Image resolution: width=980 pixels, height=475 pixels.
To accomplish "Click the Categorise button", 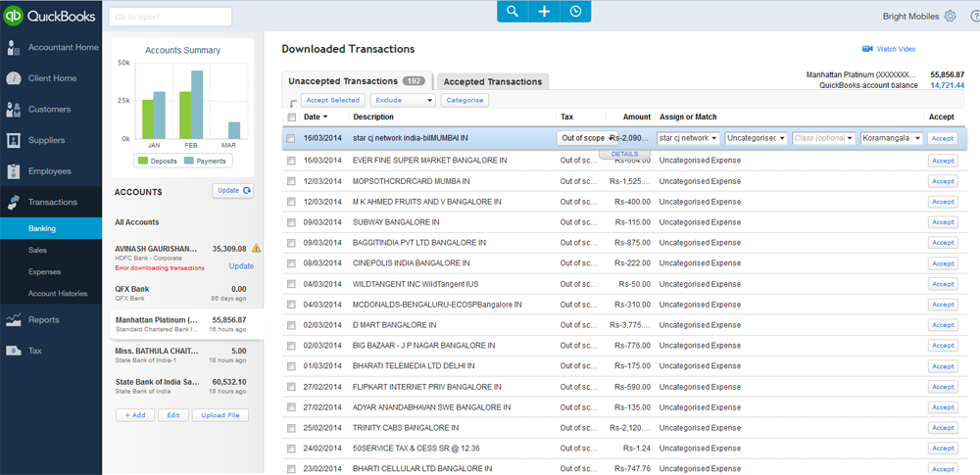I will (x=465, y=100).
